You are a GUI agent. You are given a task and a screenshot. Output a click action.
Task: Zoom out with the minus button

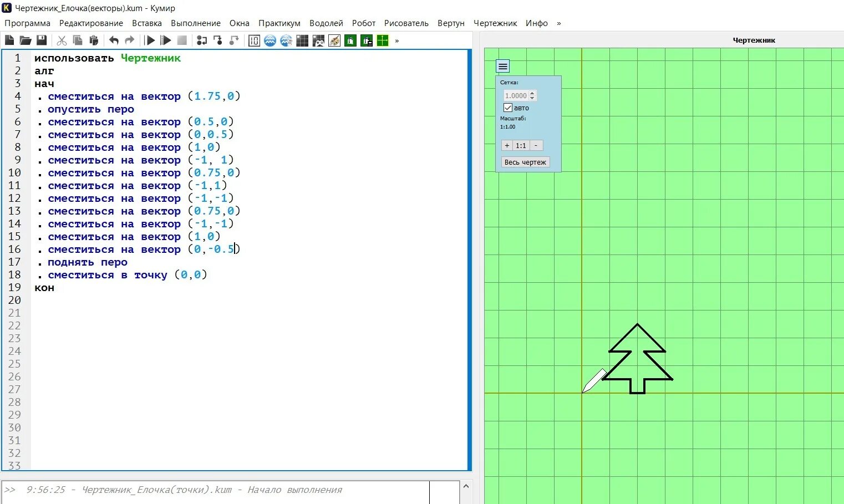tap(536, 145)
